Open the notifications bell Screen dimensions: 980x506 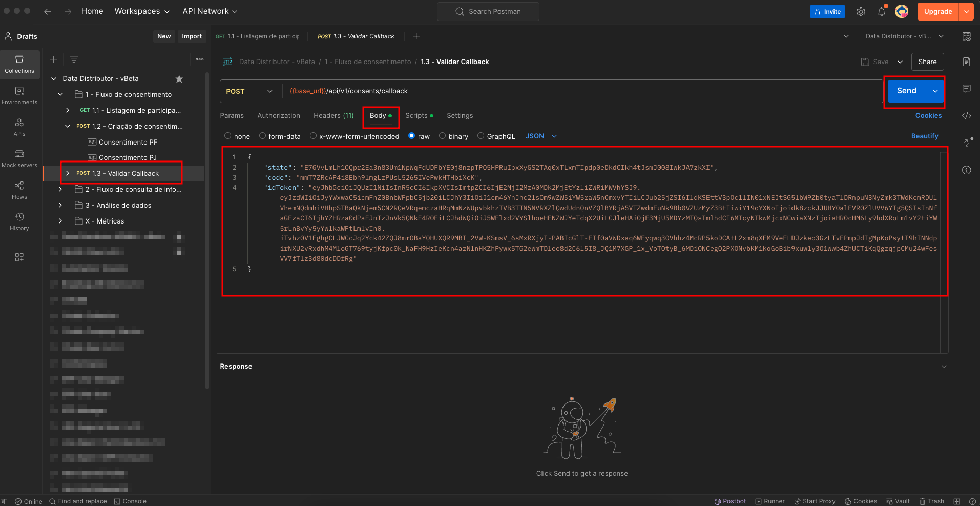point(882,11)
